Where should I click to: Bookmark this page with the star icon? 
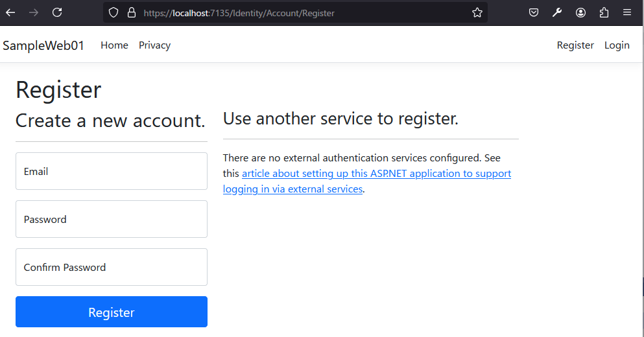point(477,12)
